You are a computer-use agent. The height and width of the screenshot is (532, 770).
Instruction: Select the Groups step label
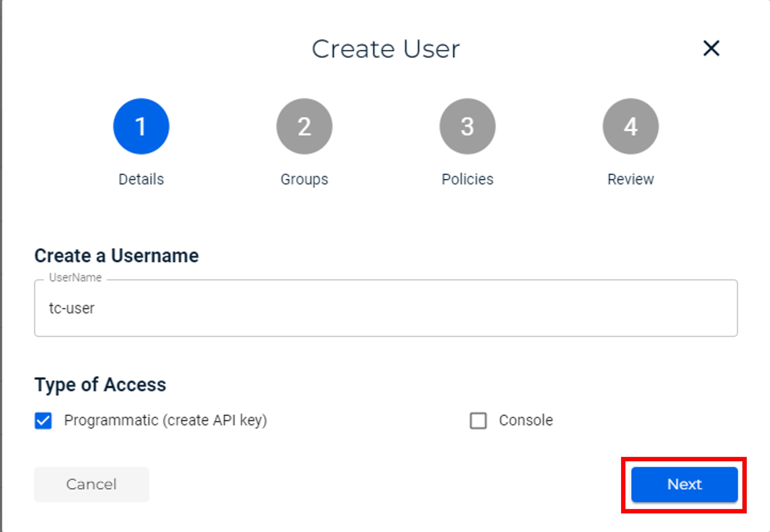click(x=304, y=179)
